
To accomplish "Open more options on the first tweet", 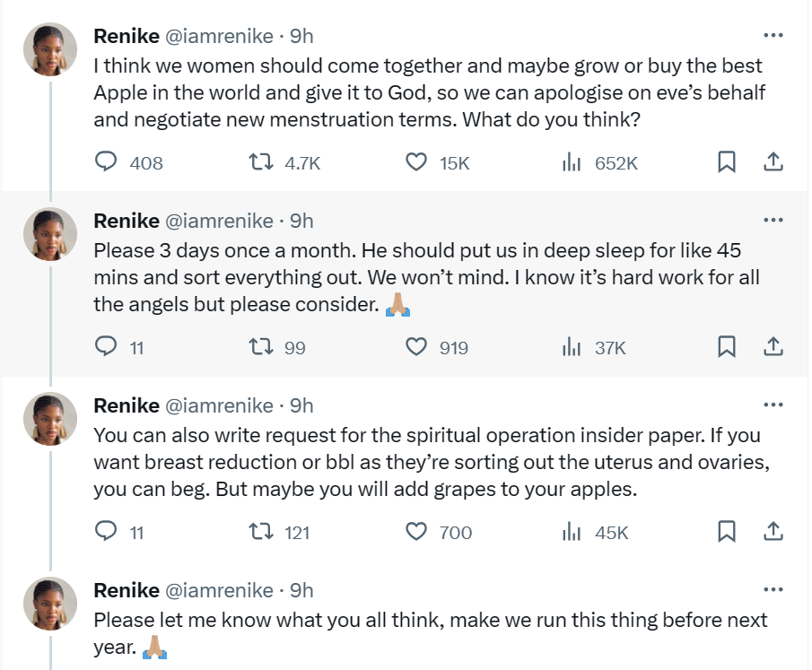I will pyautogui.click(x=772, y=36).
